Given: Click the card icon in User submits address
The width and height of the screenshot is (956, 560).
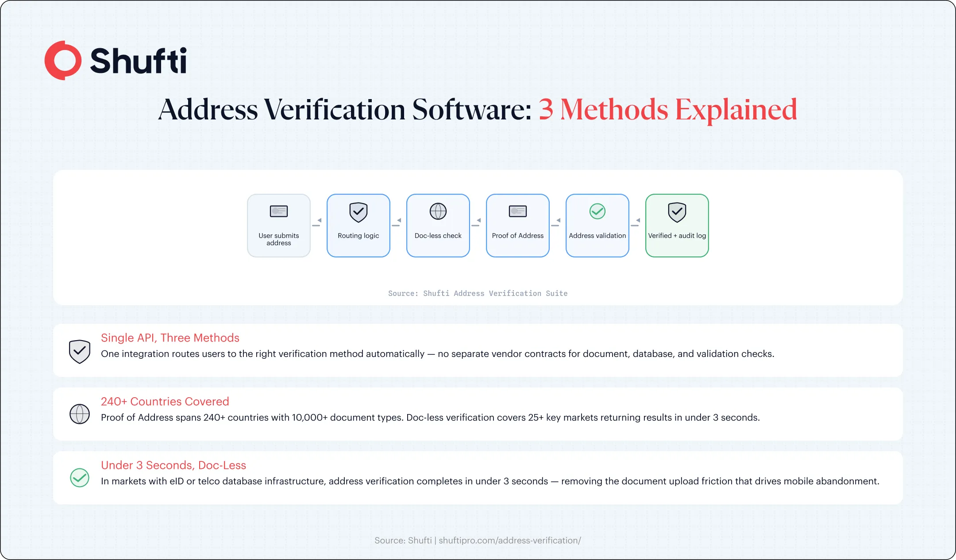Looking at the screenshot, I should coord(279,211).
